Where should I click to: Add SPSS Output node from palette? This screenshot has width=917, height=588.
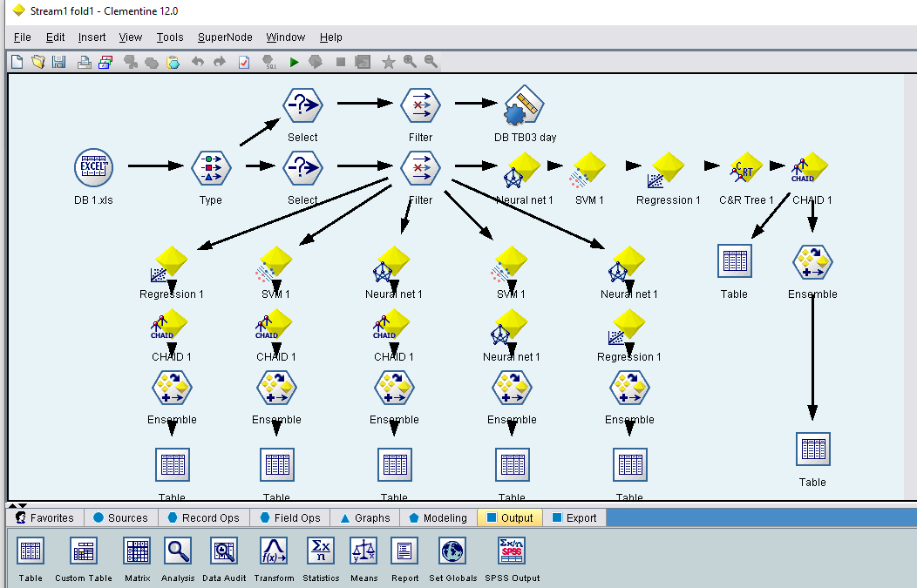(512, 551)
